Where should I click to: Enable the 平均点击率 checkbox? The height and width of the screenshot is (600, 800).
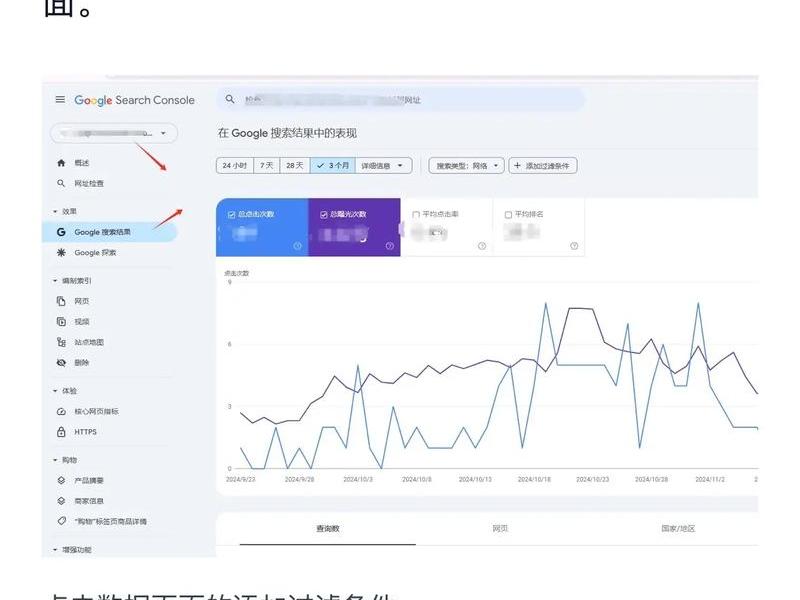coord(416,215)
